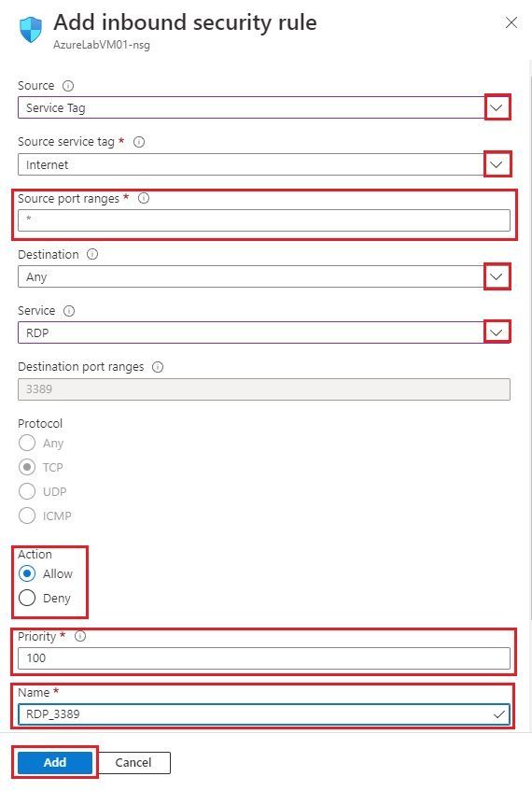Choose the Any protocol radio option

[27, 443]
